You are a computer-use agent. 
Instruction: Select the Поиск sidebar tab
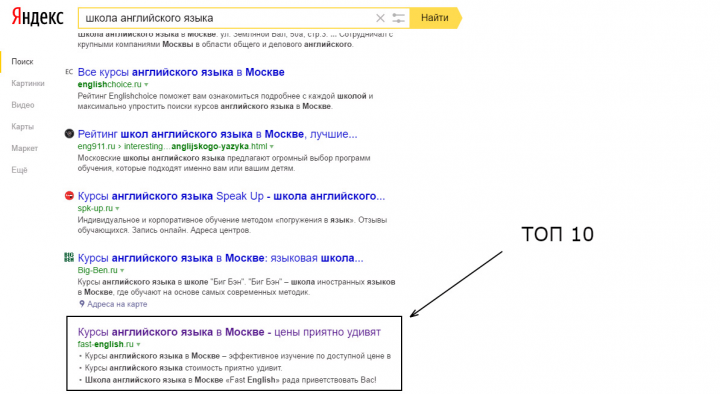click(22, 62)
